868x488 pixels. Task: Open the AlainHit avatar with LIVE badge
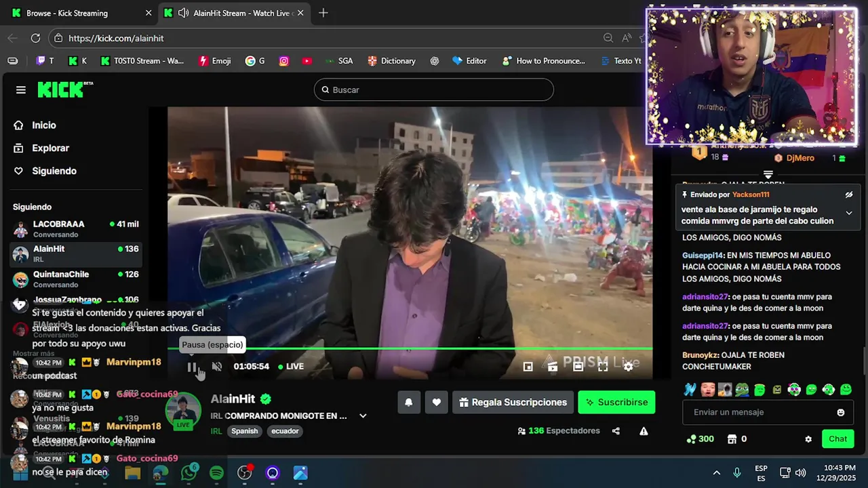pyautogui.click(x=183, y=411)
